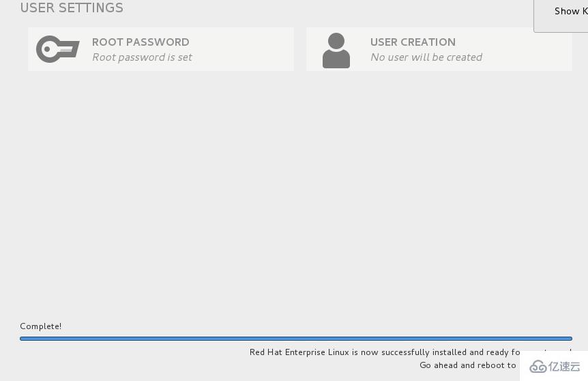Open the ROOT PASSWORD settings title
The width and height of the screenshot is (588, 381).
(x=141, y=42)
